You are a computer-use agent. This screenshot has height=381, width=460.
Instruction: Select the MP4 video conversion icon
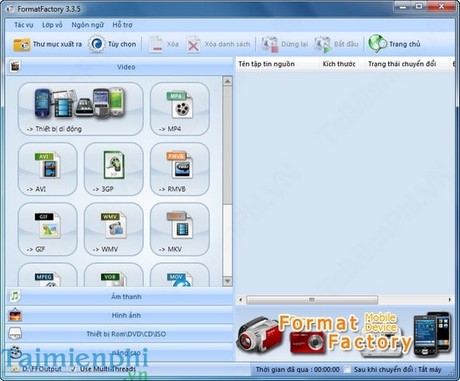(x=180, y=109)
